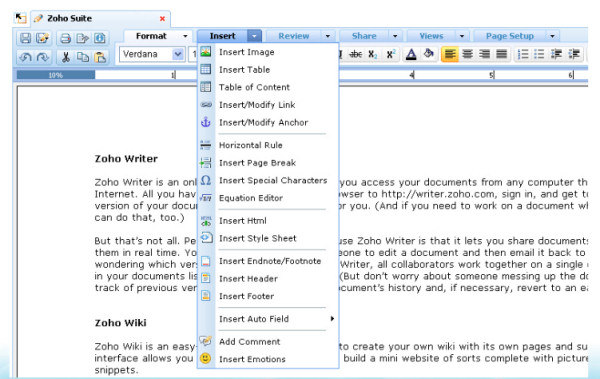Apply superscript formatting
This screenshot has width=600, height=379.
(391, 54)
